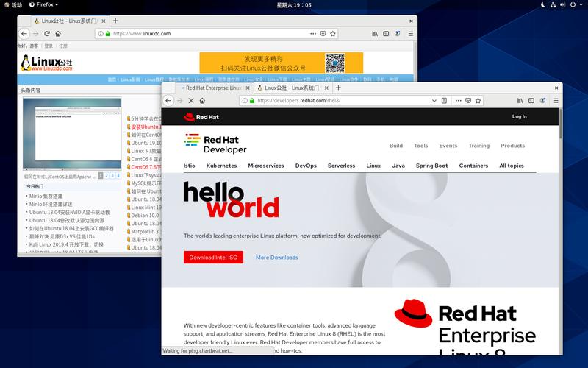588x368 pixels.
Task: Save to Pocket in the linuxidc window
Action: [323, 33]
